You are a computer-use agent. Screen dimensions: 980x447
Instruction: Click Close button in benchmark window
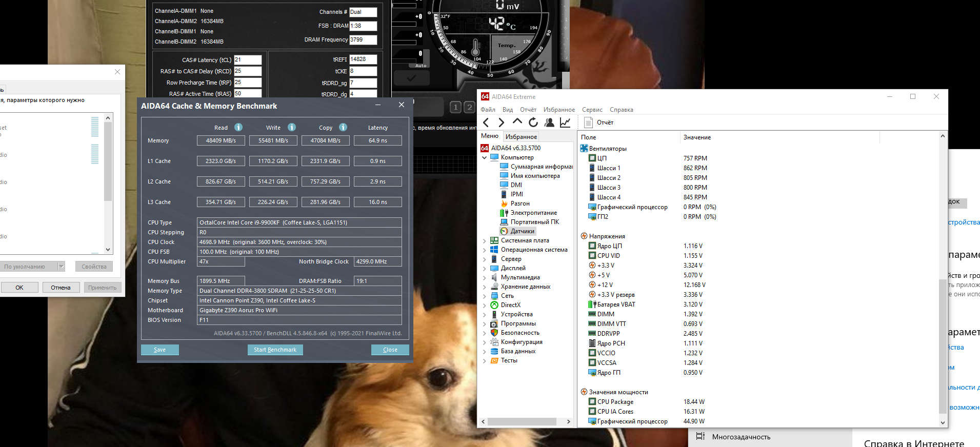390,350
